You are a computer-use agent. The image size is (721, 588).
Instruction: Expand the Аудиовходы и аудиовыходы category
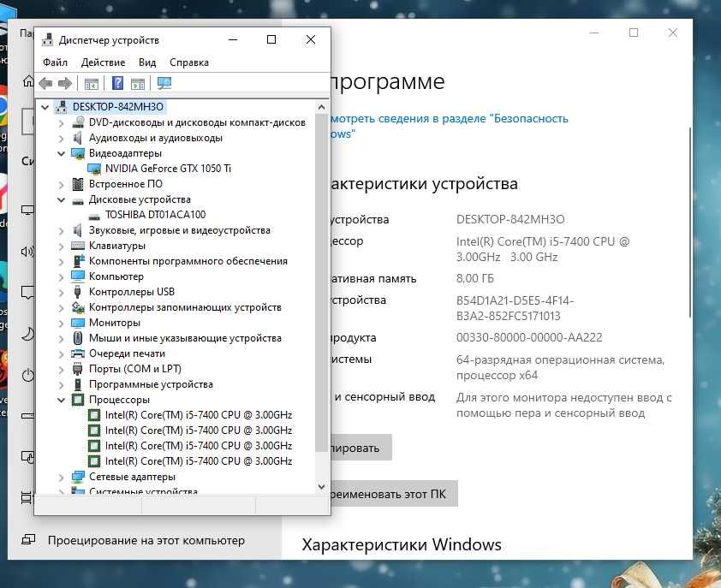(x=61, y=138)
